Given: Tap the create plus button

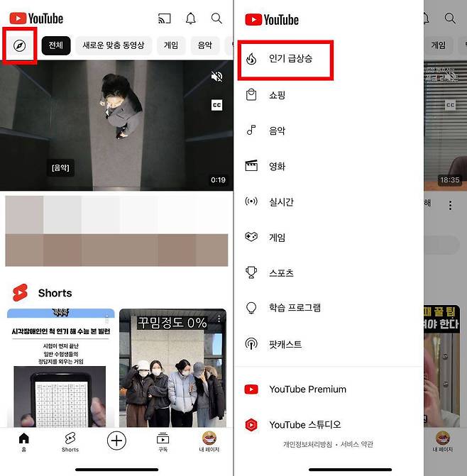Looking at the screenshot, I should click(116, 441).
